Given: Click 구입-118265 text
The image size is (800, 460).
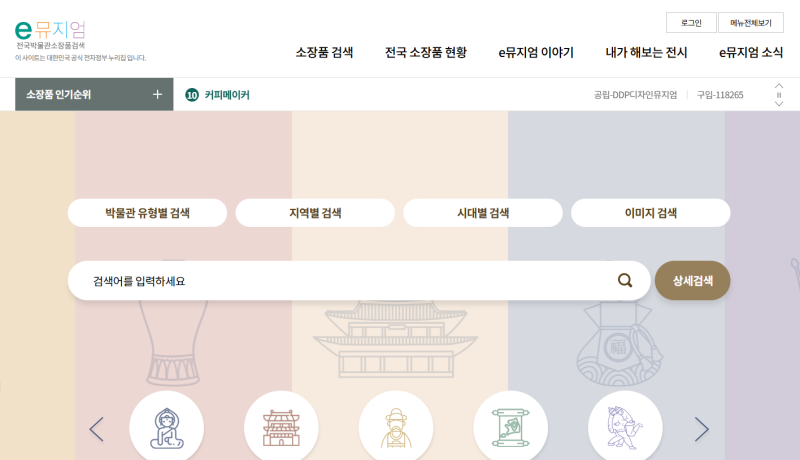Looking at the screenshot, I should click(720, 95).
